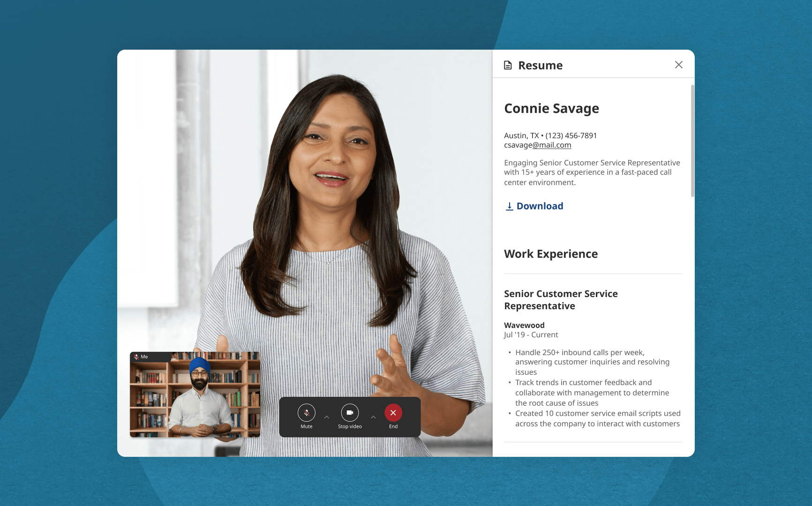This screenshot has width=812, height=506.
Task: Click the Jul '19 - Current date range
Action: [x=531, y=335]
